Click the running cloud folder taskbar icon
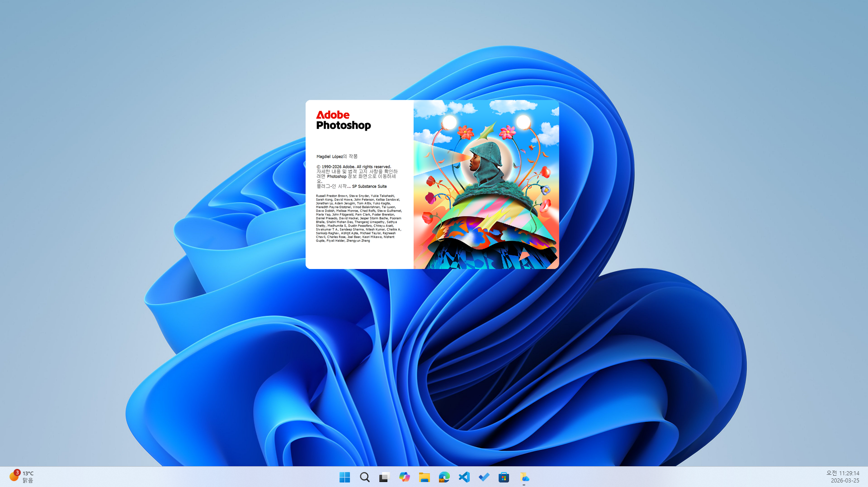This screenshot has height=487, width=868. pyautogui.click(x=524, y=477)
